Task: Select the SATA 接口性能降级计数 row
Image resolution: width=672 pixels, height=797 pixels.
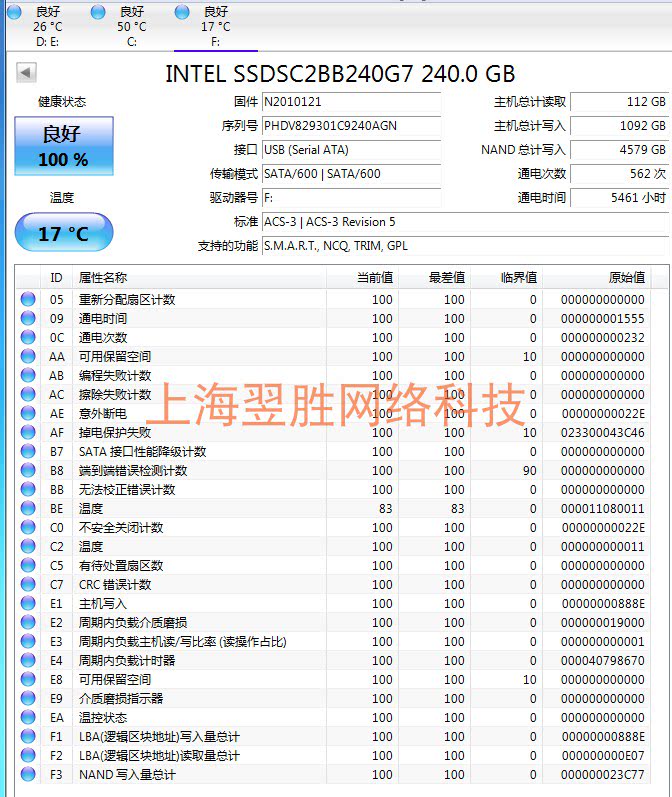Action: 333,451
